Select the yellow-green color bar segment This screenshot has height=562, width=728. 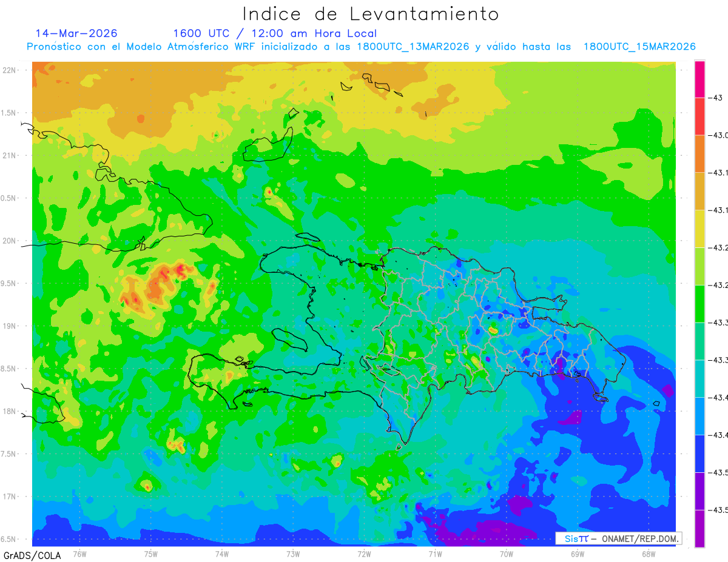pyautogui.click(x=699, y=266)
